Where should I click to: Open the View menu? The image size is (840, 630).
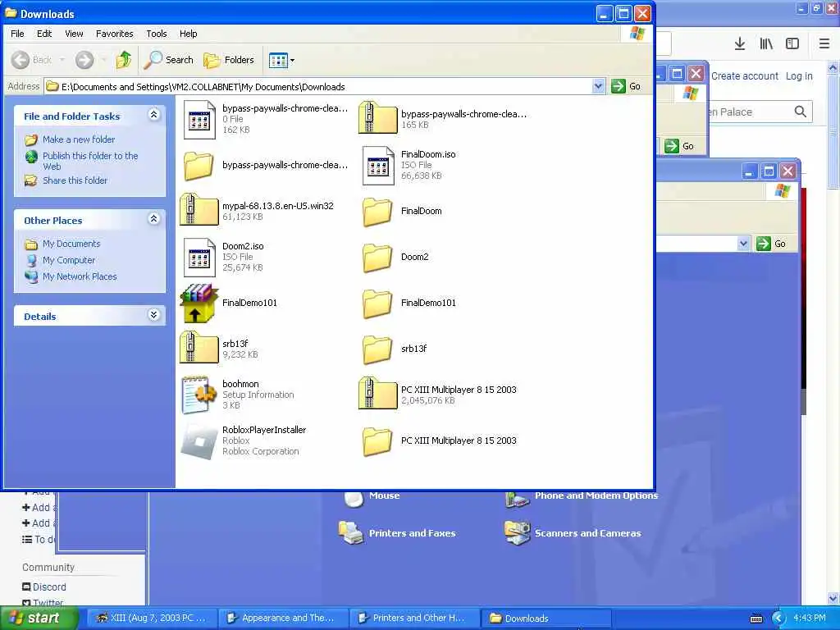(x=74, y=33)
